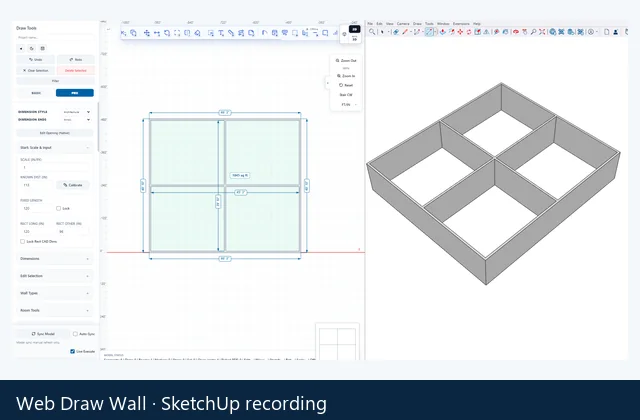
Task: Click the dashed marquee selection icon in web toolbar
Action: (177, 33)
